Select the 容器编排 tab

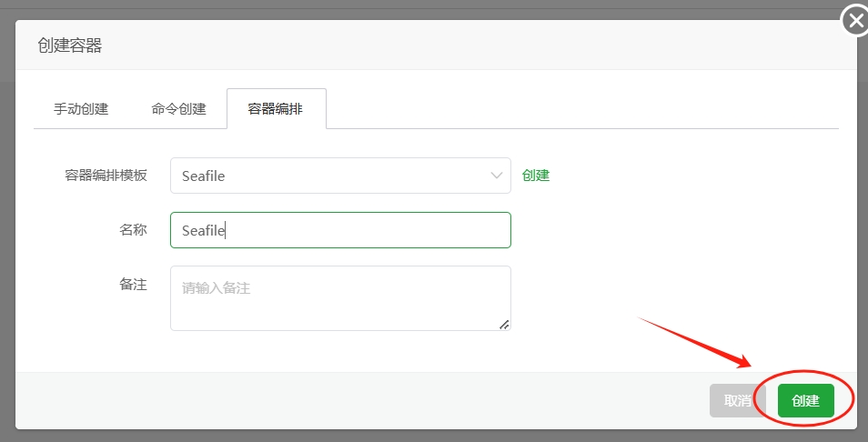pos(276,108)
